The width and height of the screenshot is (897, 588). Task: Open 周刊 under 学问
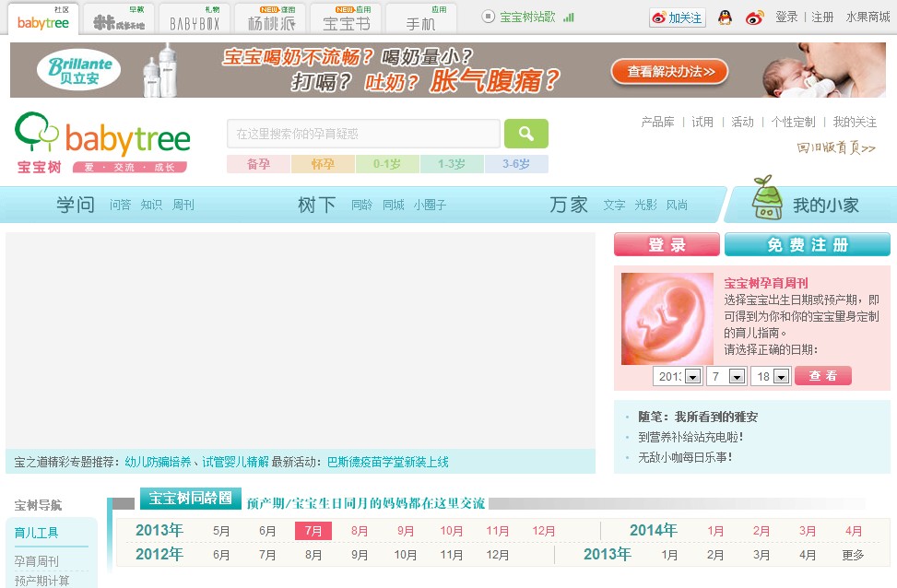[183, 205]
